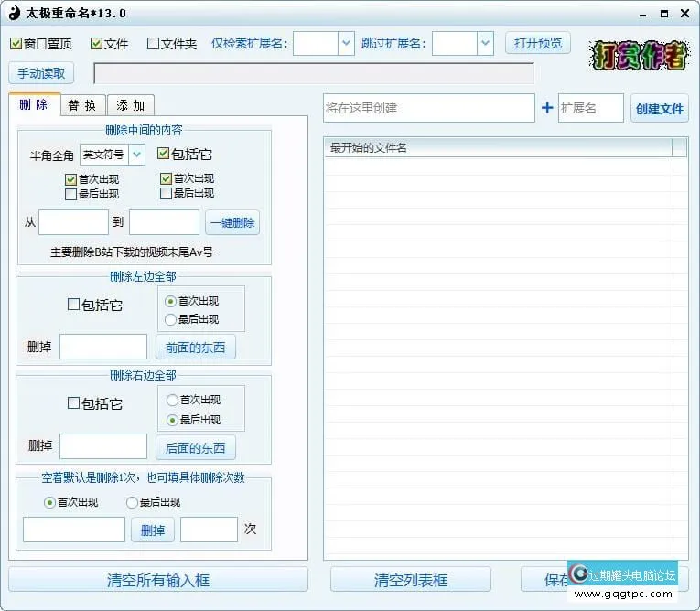Click the Taiji yin-yang icon in title bar
The image size is (700, 611).
(x=14, y=13)
